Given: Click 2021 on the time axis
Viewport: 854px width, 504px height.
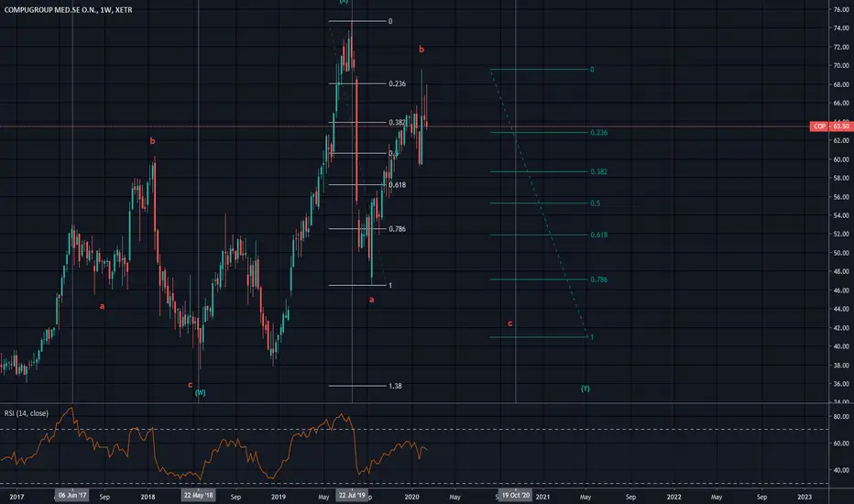Looking at the screenshot, I should [x=542, y=497].
